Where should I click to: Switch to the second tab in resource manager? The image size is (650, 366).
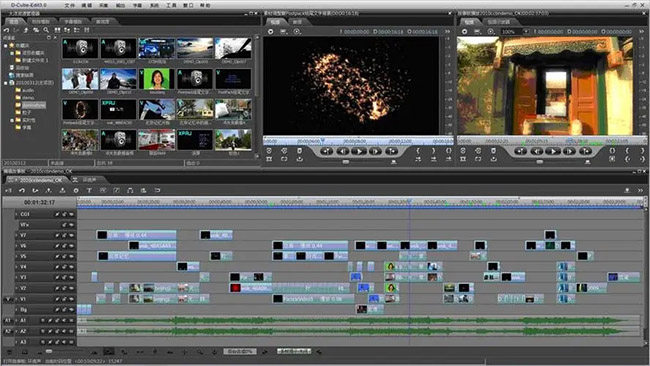tap(40, 21)
